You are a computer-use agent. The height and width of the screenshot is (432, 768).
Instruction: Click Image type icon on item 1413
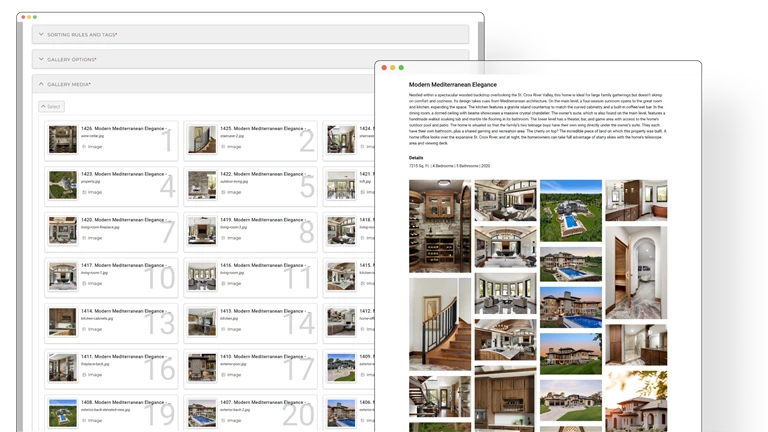coord(223,329)
